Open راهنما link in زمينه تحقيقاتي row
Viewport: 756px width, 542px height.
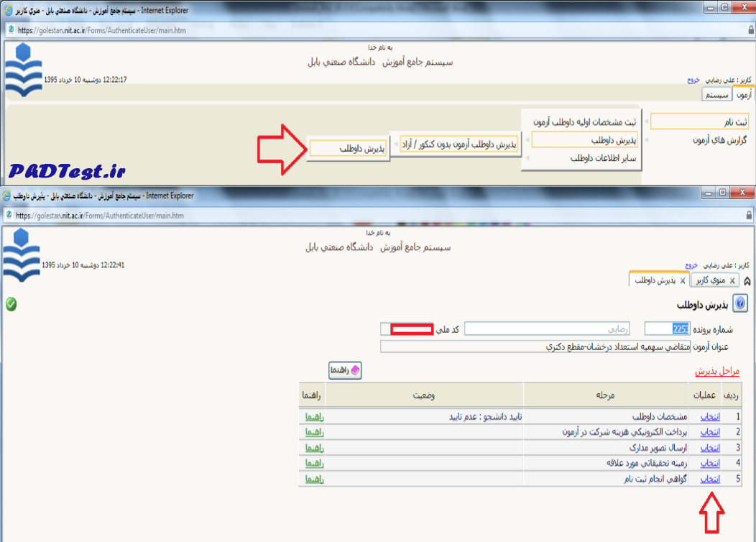pyautogui.click(x=314, y=463)
